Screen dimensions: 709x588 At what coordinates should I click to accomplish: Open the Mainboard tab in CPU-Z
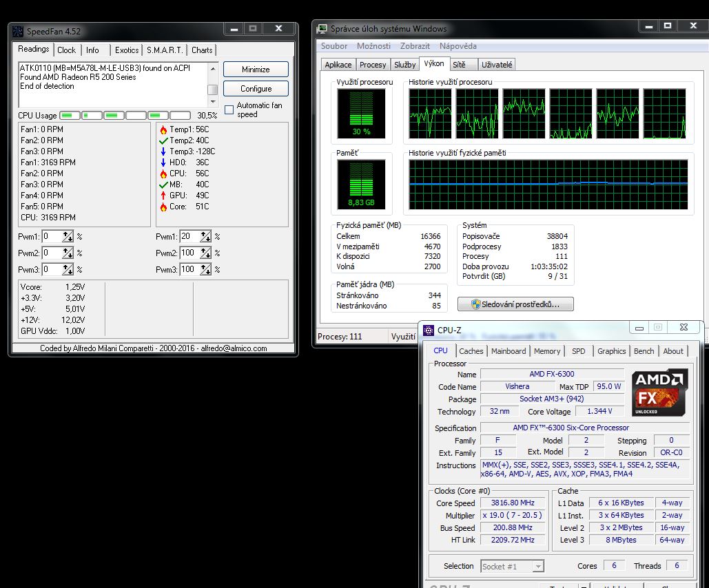pyautogui.click(x=508, y=351)
